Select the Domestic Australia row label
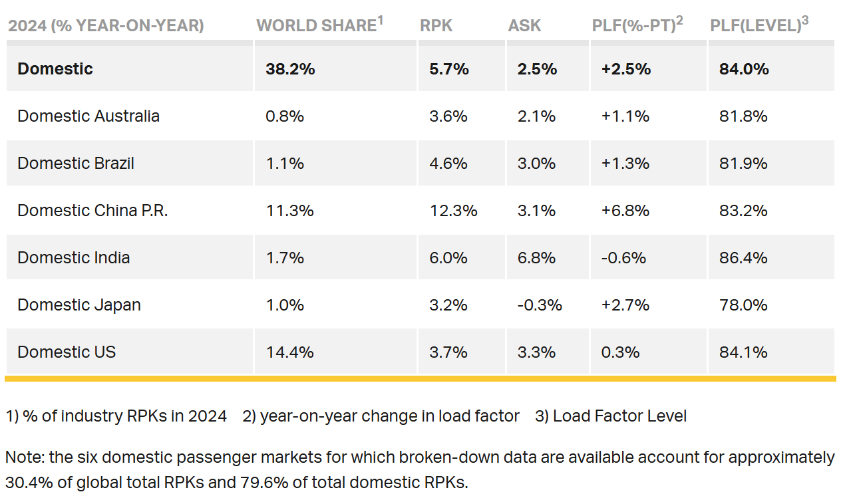Screen dimensions: 847x504 (x=88, y=116)
